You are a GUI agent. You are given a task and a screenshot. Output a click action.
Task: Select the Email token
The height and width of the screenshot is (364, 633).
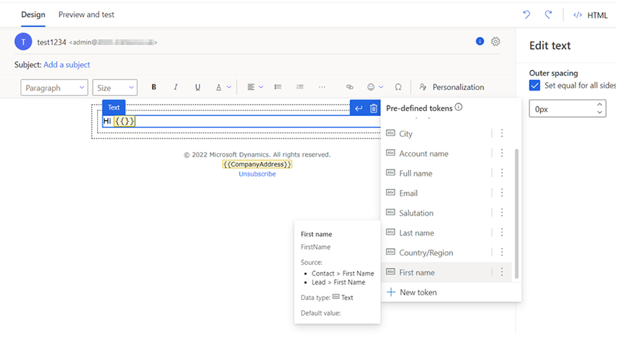[408, 193]
